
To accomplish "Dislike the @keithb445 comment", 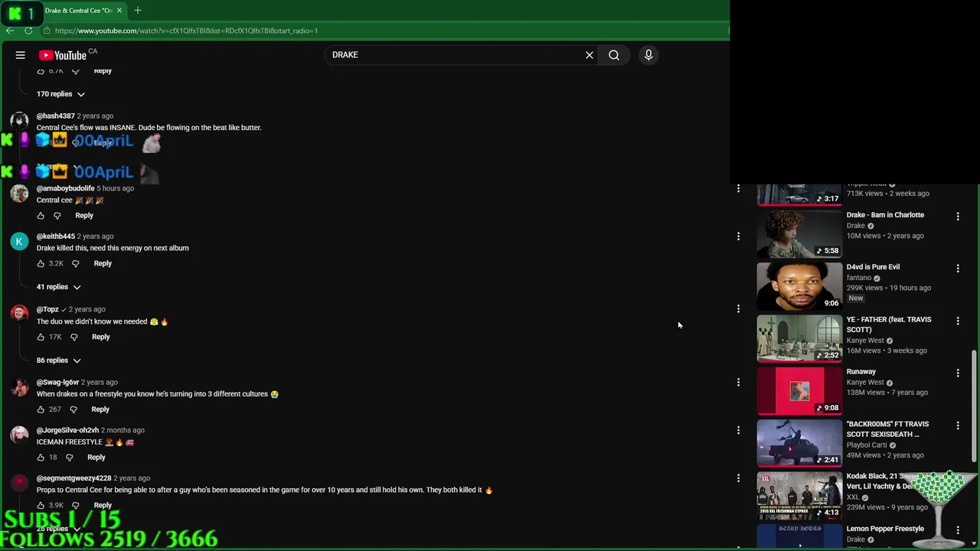I will 75,263.
